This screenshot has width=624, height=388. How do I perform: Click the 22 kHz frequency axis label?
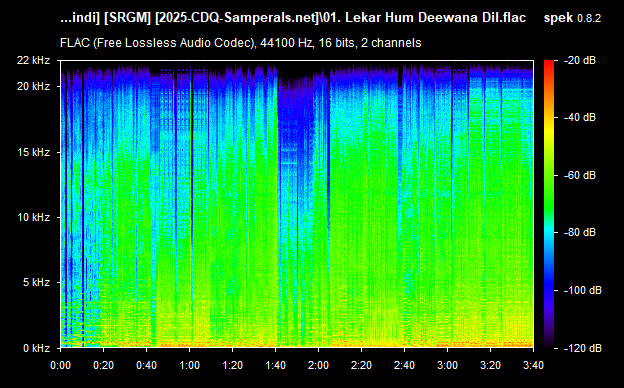33,60
